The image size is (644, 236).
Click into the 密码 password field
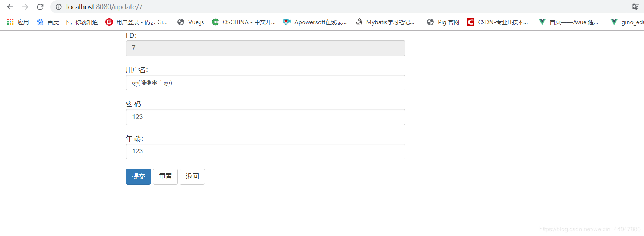pyautogui.click(x=265, y=117)
